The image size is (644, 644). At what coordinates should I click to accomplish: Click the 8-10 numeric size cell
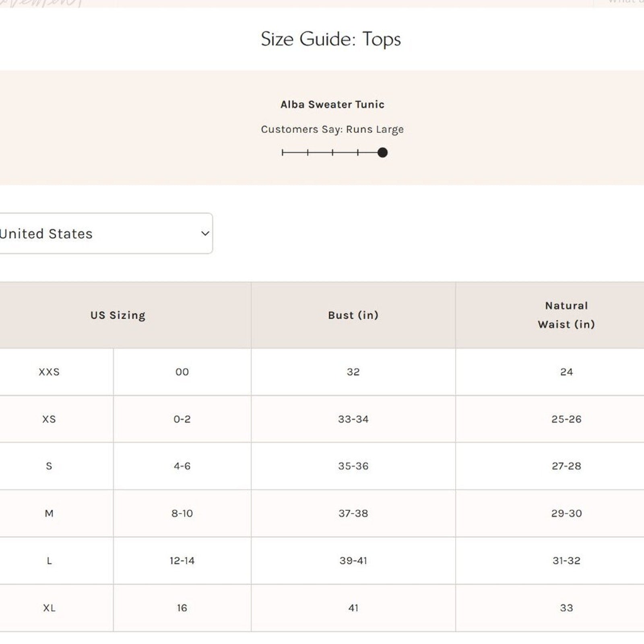182,513
